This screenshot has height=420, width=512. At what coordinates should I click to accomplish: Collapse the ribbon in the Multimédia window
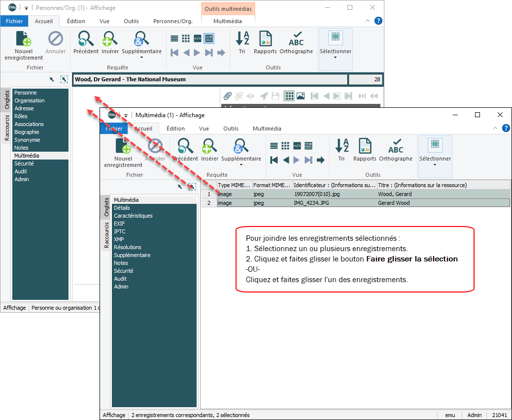click(x=495, y=128)
